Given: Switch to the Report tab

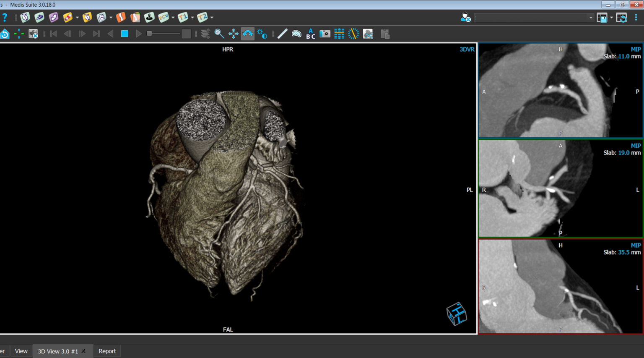Looking at the screenshot, I should (107, 351).
